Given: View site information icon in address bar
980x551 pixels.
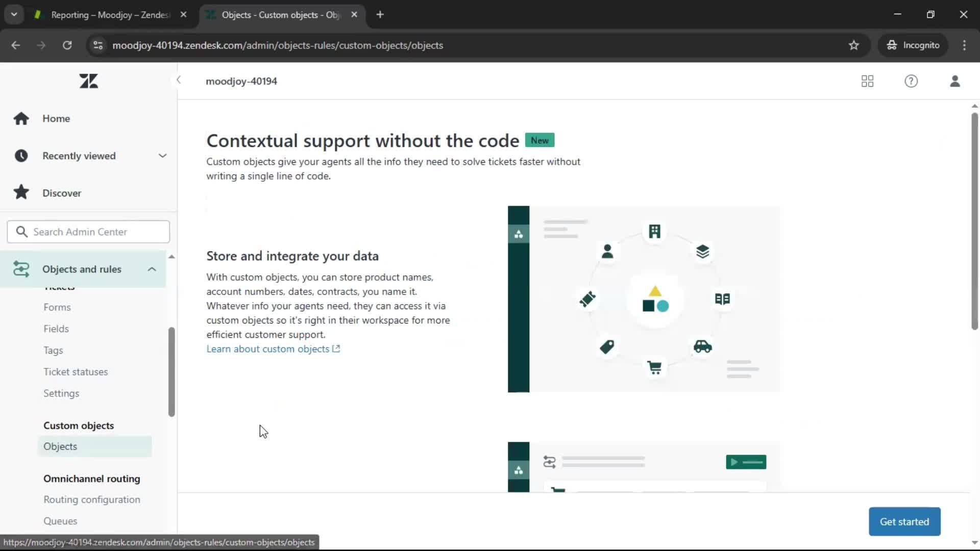Looking at the screenshot, I should pyautogui.click(x=98, y=45).
